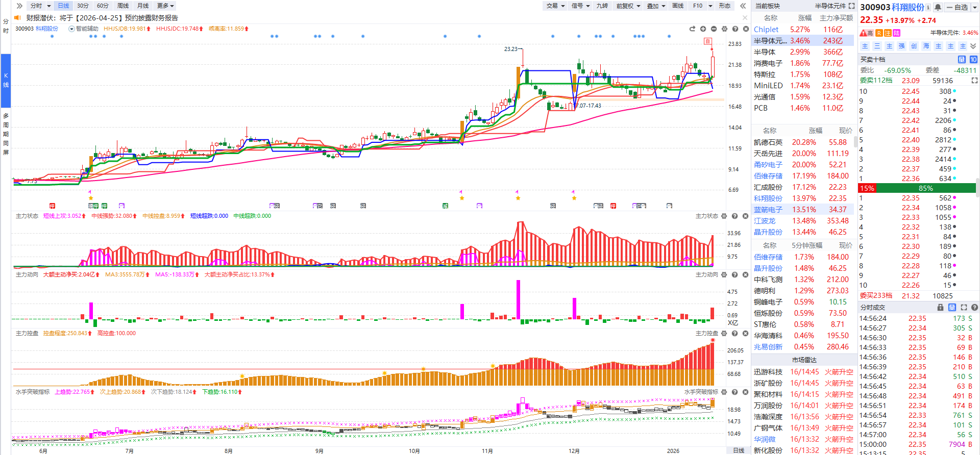The width and height of the screenshot is (980, 455).
Task: Open the 更多 period dropdown
Action: 165,6
